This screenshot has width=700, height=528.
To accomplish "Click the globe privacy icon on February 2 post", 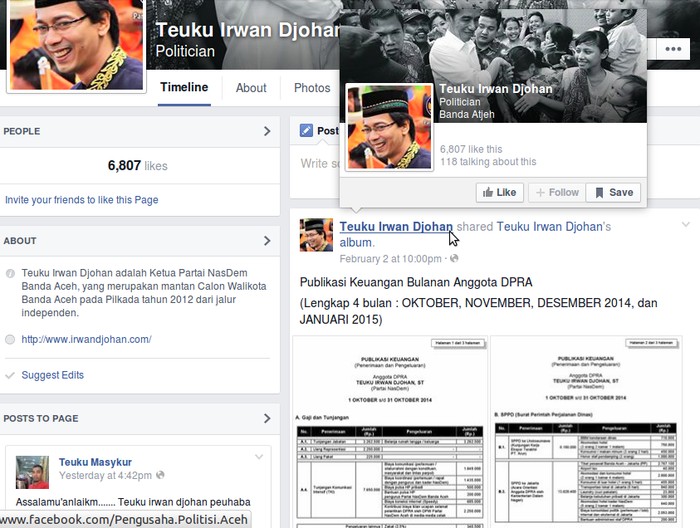I will click(x=454, y=258).
